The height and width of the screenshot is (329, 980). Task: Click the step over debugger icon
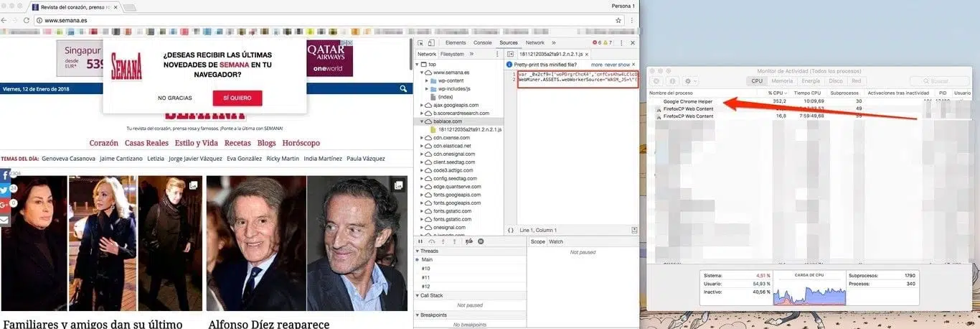point(432,241)
